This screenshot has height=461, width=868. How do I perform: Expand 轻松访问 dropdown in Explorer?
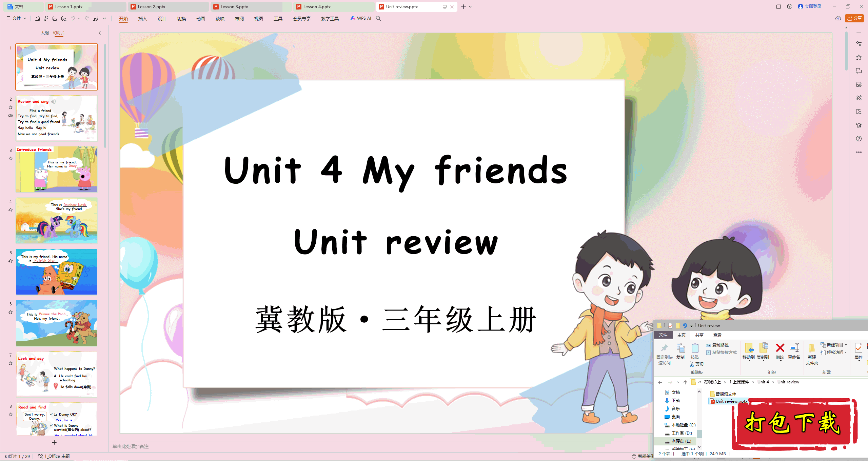[846, 353]
